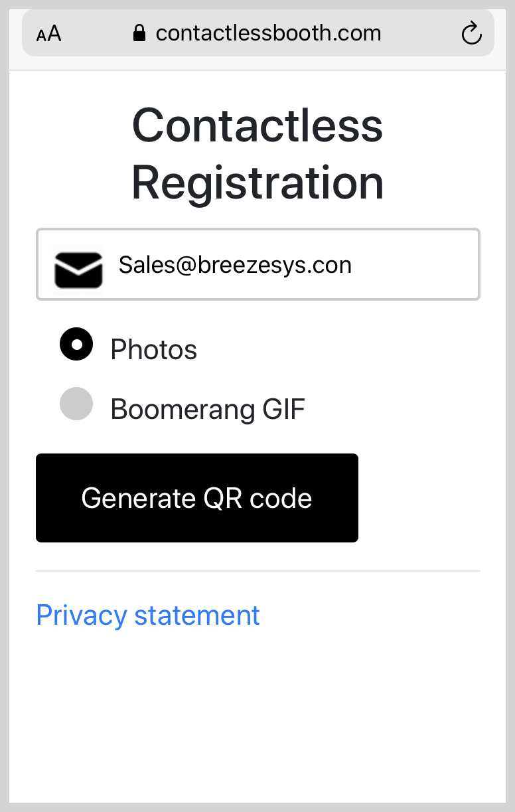The height and width of the screenshot is (812, 515).
Task: Click blank page area below Privacy statement
Action: (258, 717)
